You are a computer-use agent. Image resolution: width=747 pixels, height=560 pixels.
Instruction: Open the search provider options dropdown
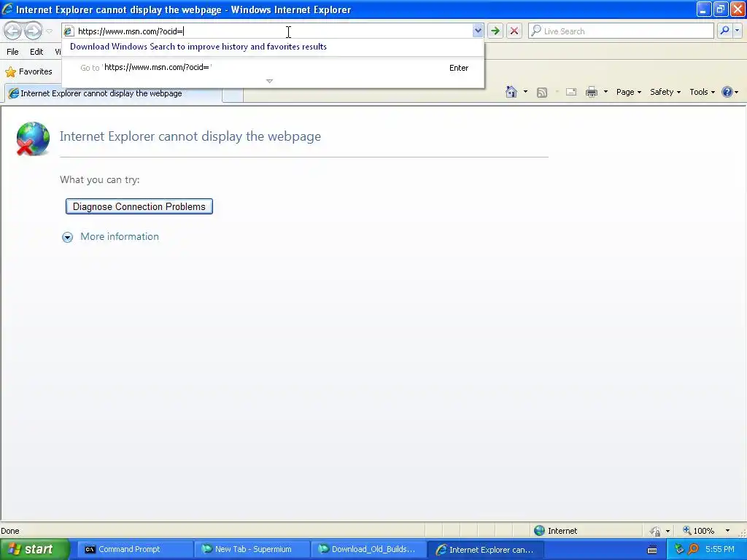[737, 31]
